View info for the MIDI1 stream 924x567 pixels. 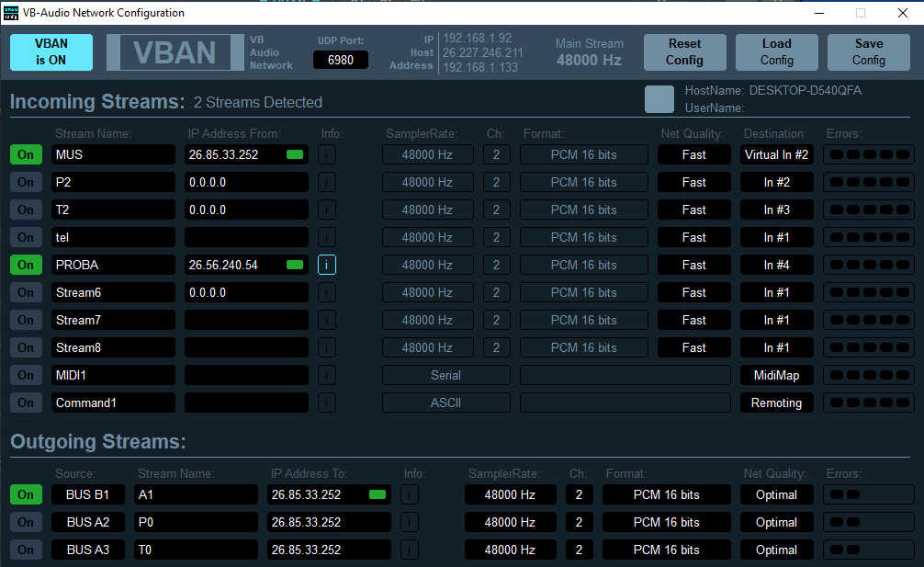click(326, 376)
